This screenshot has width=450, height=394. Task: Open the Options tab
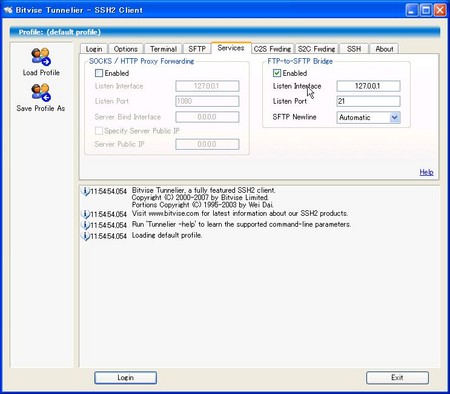tap(126, 49)
